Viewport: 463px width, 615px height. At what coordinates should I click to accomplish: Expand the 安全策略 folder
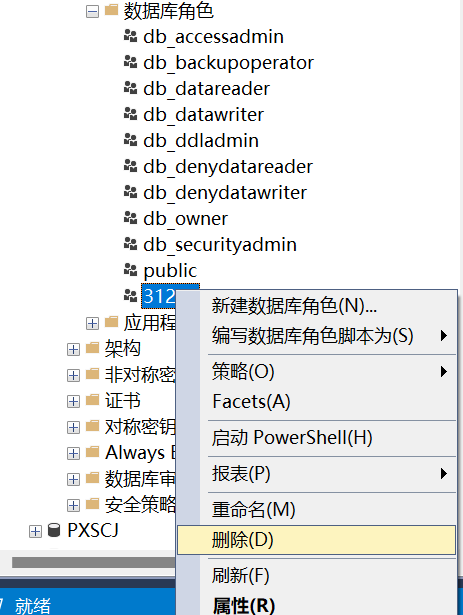coord(73,506)
